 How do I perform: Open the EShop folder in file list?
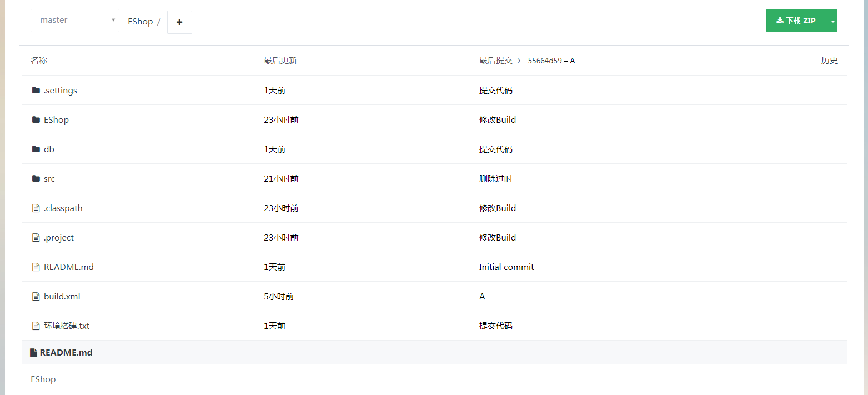[56, 119]
